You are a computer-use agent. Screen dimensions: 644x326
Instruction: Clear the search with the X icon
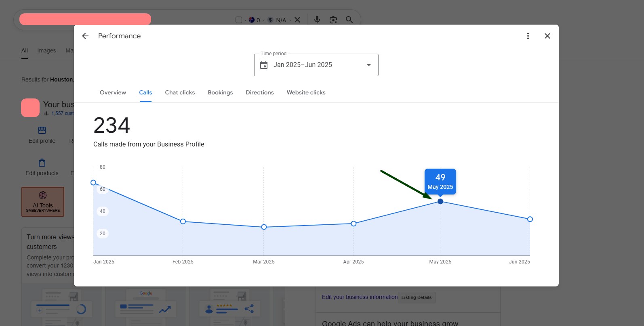coord(297,20)
